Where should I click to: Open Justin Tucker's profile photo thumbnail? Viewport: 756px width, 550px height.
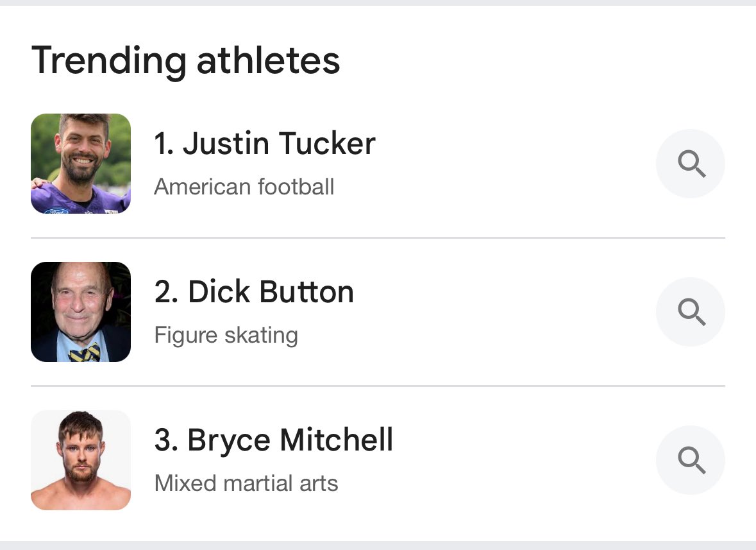(81, 164)
